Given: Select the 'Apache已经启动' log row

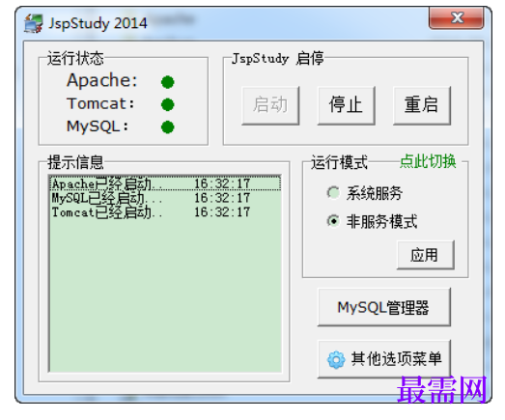Looking at the screenshot, I should pos(165,183).
